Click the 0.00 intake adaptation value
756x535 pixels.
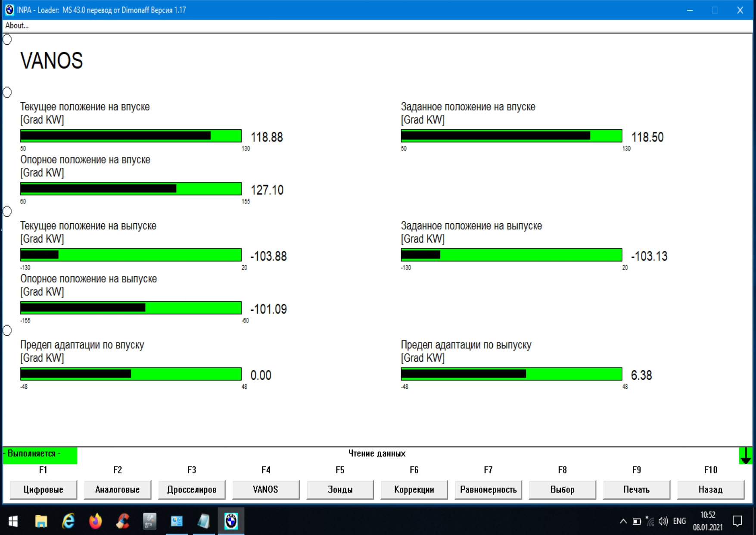[x=261, y=375]
